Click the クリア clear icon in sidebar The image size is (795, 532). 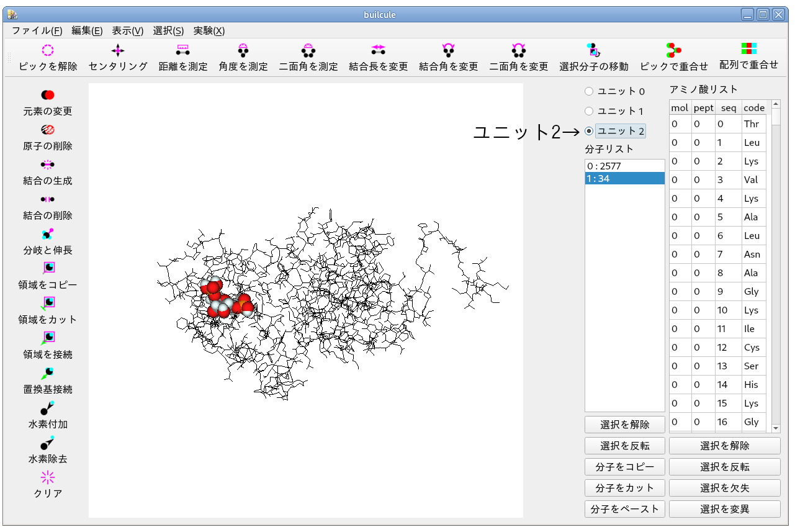[x=48, y=478]
